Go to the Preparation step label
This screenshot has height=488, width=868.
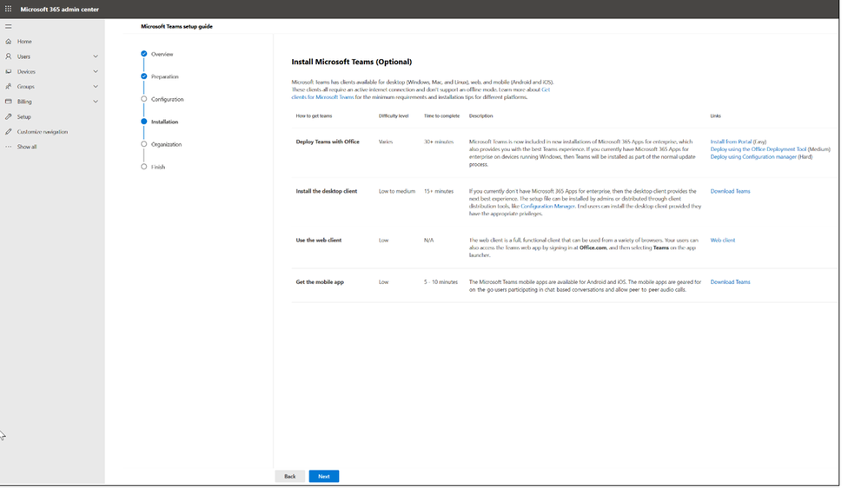click(165, 77)
